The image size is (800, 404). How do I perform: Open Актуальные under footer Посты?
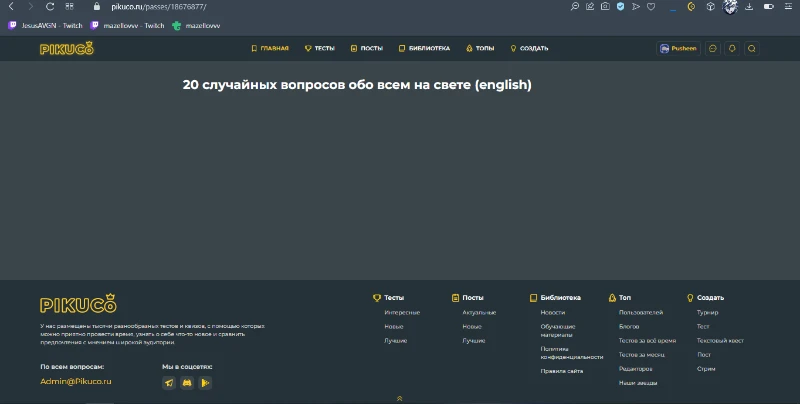[x=479, y=312]
